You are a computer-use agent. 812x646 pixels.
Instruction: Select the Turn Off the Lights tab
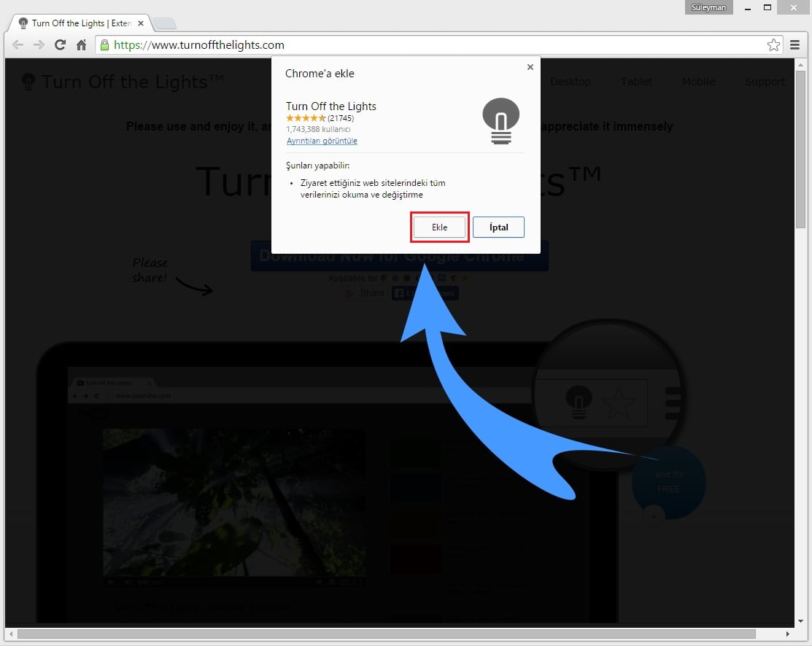point(77,23)
